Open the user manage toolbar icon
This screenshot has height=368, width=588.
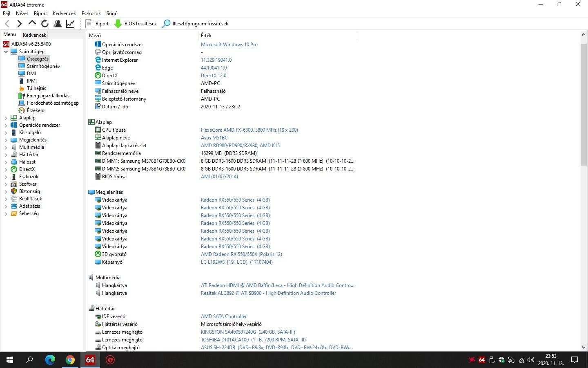click(58, 24)
